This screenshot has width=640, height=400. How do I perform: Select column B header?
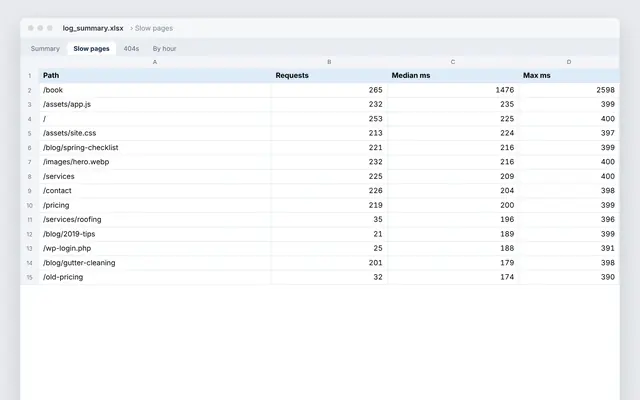[329, 62]
